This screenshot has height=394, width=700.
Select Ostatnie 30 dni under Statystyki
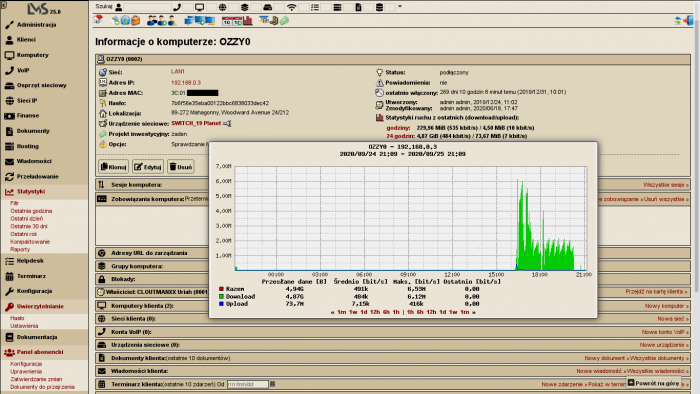coord(29,226)
